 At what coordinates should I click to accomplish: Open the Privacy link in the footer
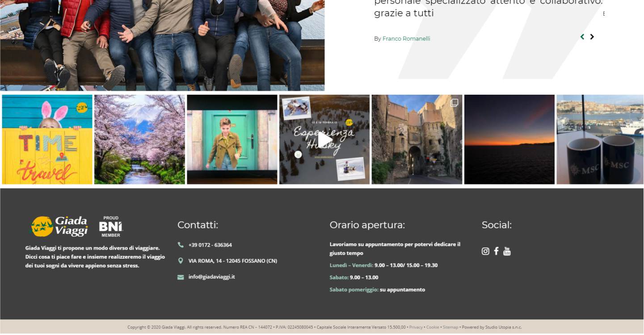tap(416, 327)
